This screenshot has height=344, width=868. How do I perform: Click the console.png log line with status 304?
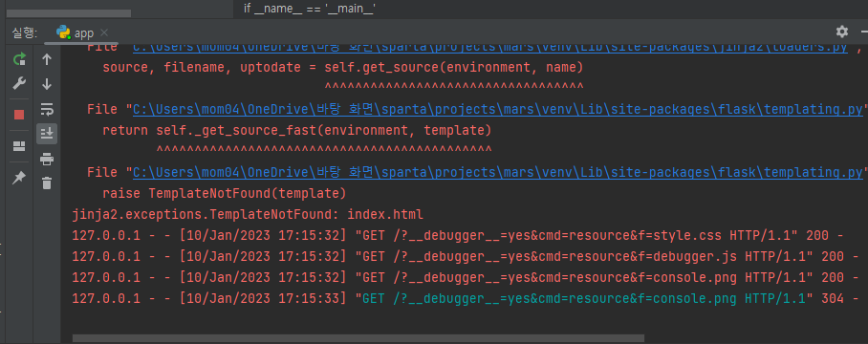(465, 299)
